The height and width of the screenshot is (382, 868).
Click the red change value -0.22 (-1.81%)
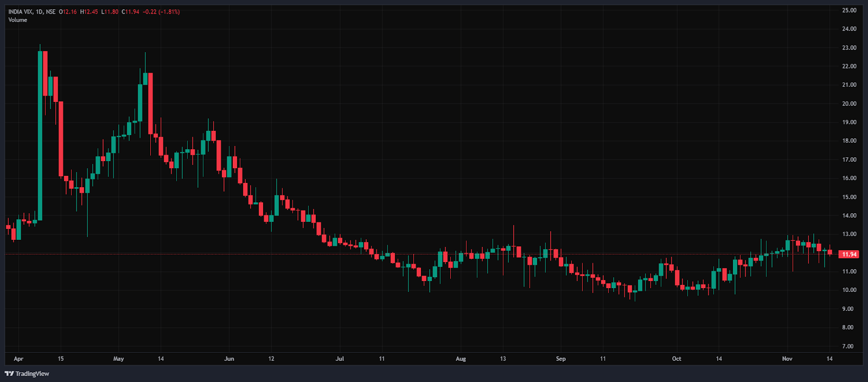[161, 12]
